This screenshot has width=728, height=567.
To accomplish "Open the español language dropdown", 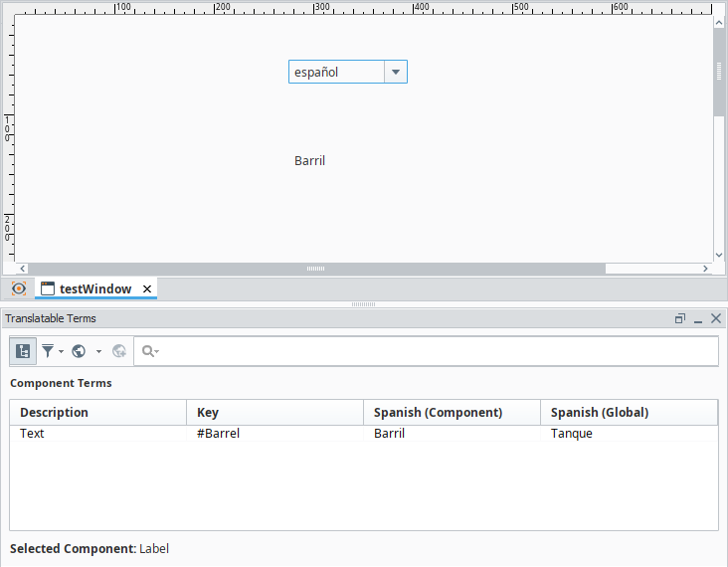I will point(395,72).
